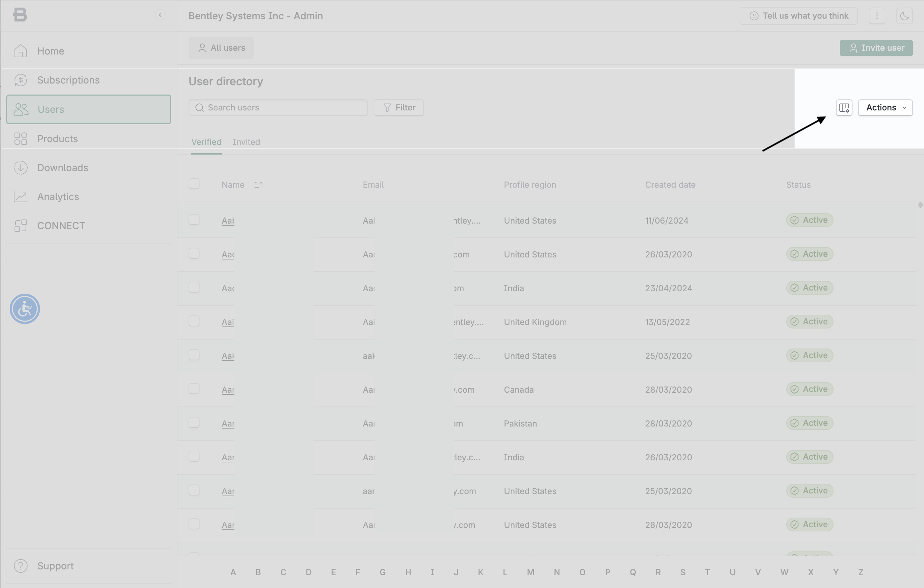Click date 23/04/2024 cell
Image resolution: width=924 pixels, height=588 pixels.
pos(668,288)
